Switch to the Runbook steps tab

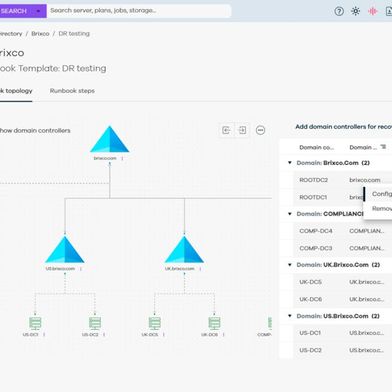[x=72, y=91]
